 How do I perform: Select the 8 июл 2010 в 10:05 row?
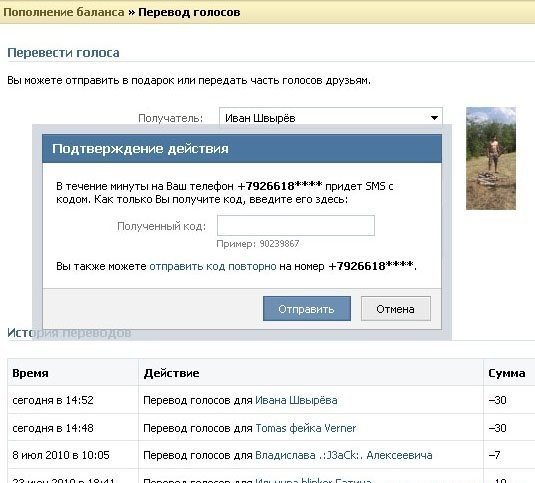click(271, 455)
